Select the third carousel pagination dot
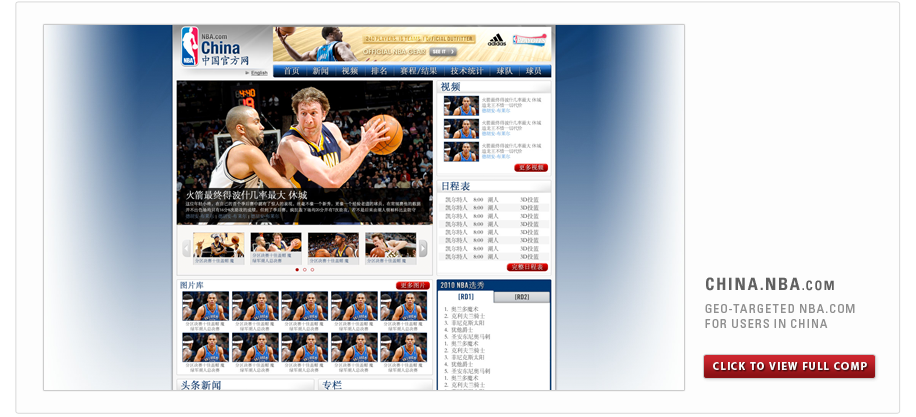This screenshot has width=916, height=417. click(312, 269)
